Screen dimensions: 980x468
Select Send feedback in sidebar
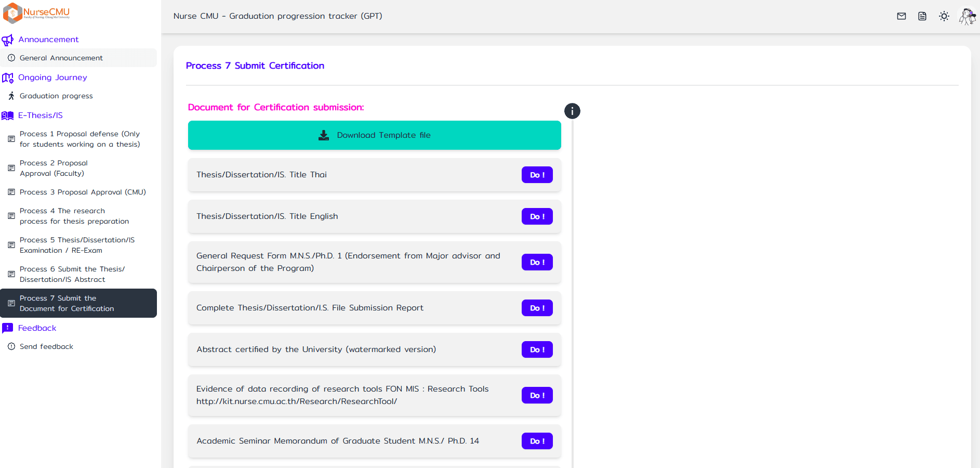tap(46, 346)
